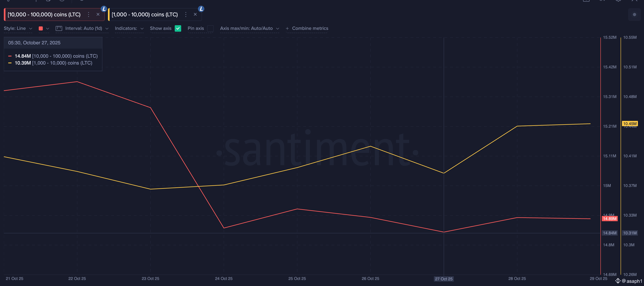
Task: Click the round dot button at top right
Action: pos(634,15)
